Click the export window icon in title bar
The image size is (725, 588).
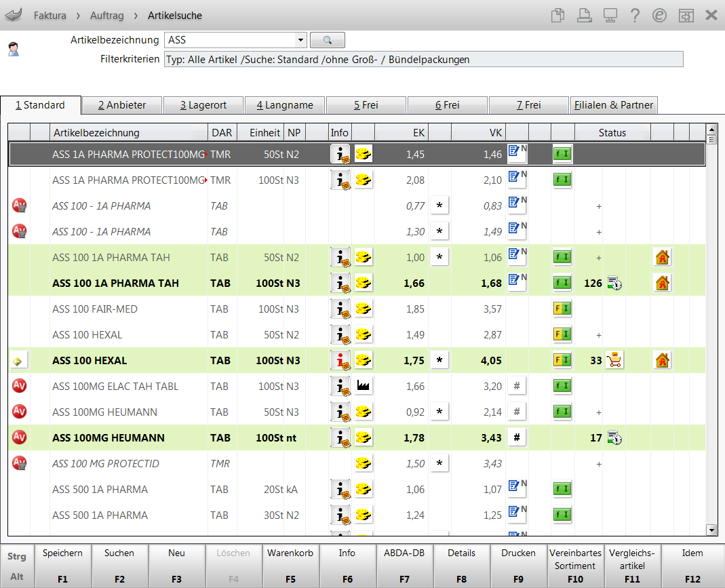[686, 16]
